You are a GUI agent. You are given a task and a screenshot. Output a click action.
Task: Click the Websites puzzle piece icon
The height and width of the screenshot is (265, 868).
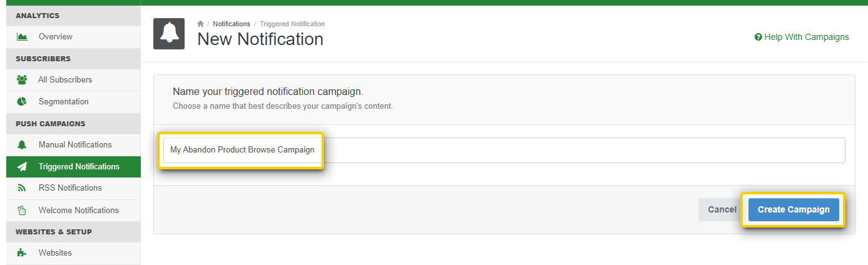click(x=22, y=253)
